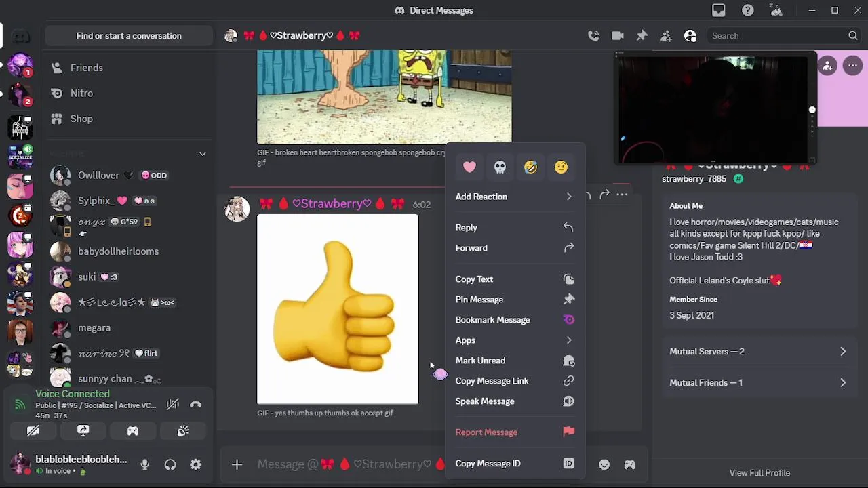Open Strawberry's avatar beside the message
Screen dimensions: 868x488
pyautogui.click(x=237, y=209)
